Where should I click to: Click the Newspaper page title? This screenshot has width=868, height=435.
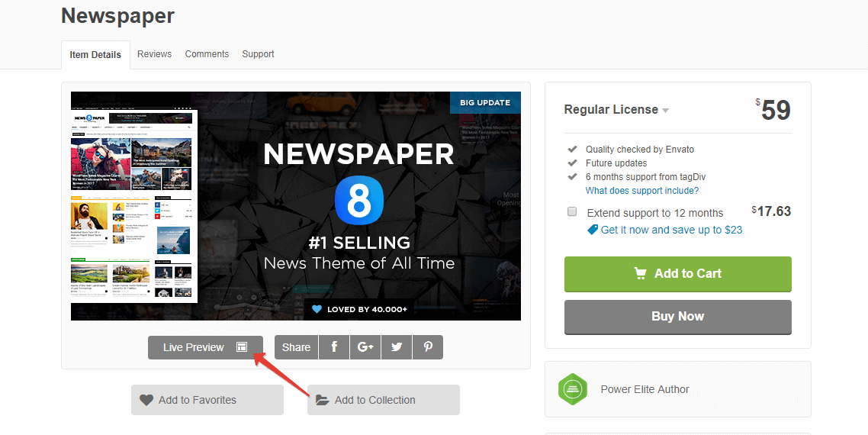click(118, 15)
